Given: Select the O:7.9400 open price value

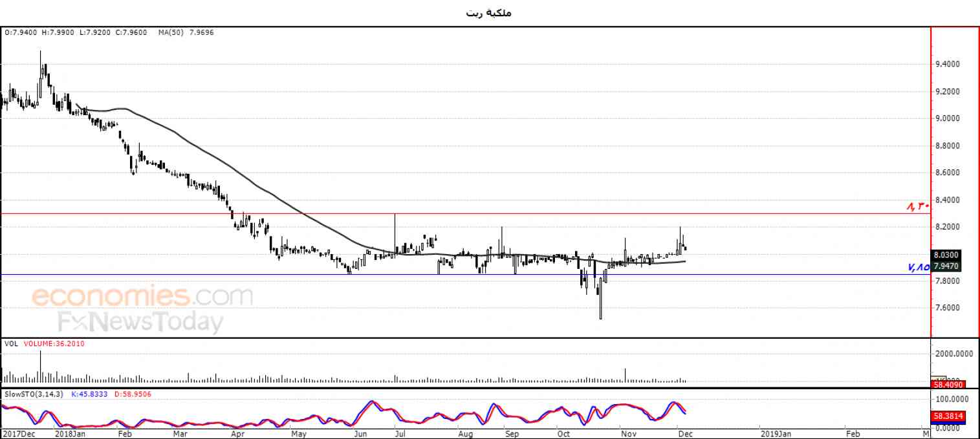Looking at the screenshot, I should click(x=20, y=32).
